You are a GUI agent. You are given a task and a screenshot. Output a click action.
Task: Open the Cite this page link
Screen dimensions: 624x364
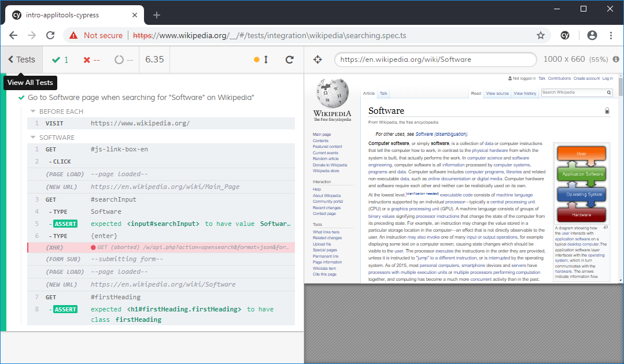pos(324,274)
